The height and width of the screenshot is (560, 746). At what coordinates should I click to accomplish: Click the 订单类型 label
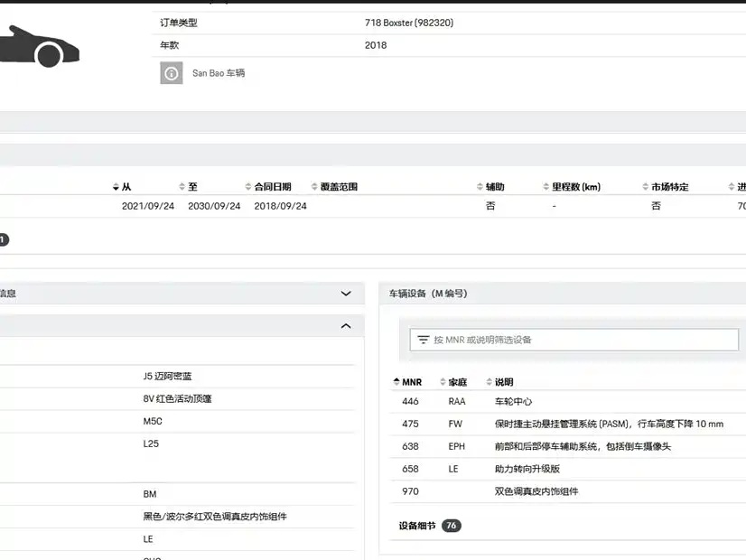coord(179,23)
